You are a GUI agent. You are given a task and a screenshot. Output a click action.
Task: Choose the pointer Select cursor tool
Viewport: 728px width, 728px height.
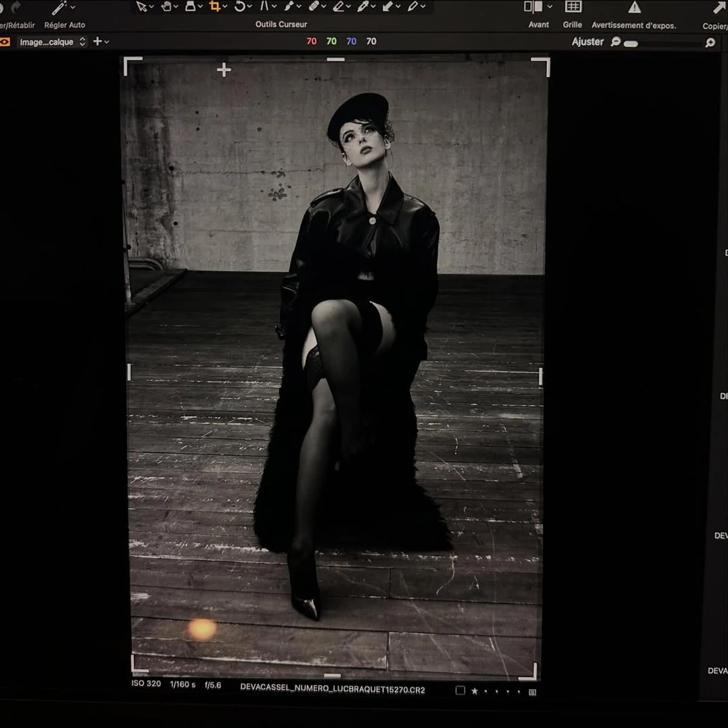click(141, 7)
